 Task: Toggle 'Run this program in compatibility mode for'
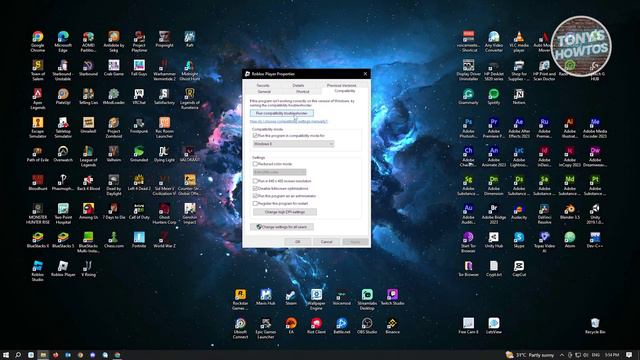tap(256, 136)
